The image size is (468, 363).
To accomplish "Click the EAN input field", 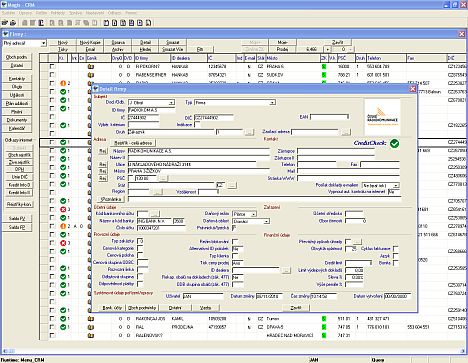I will click(329, 117).
